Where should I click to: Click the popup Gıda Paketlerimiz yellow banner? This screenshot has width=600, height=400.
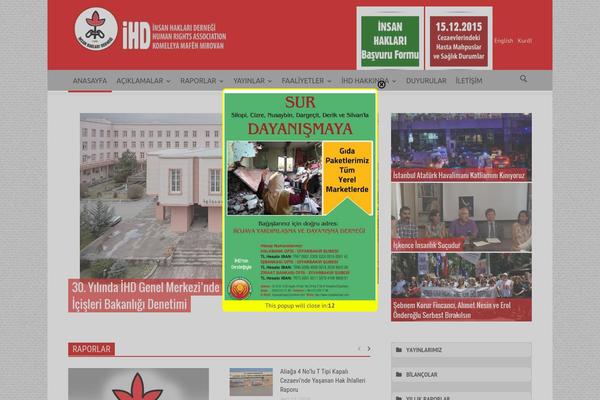click(x=347, y=177)
